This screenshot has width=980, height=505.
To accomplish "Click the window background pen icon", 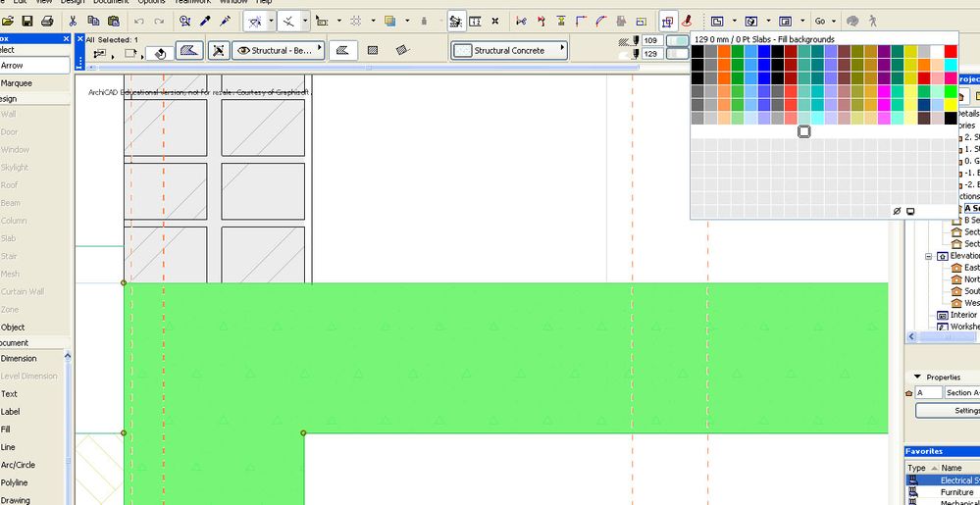I will [x=910, y=211].
